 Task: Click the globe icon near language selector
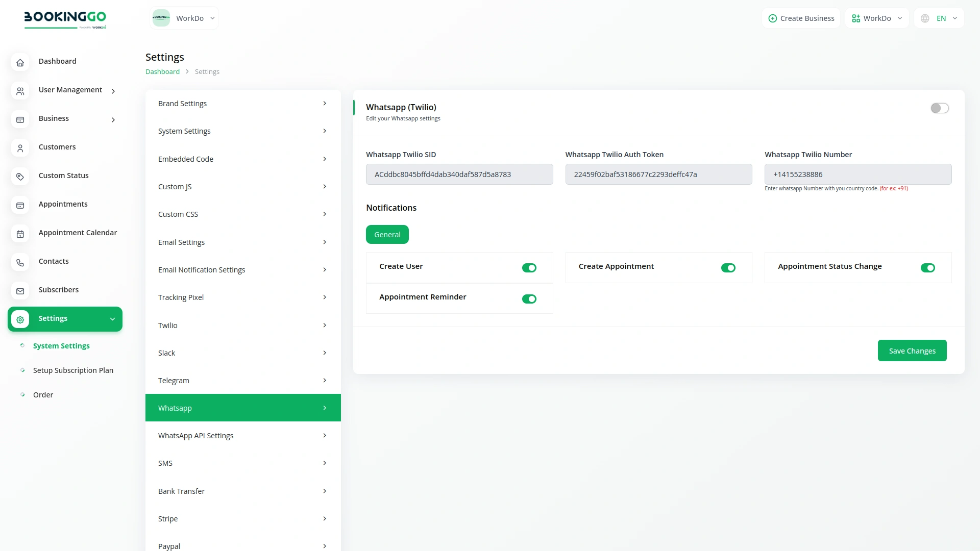(x=925, y=18)
